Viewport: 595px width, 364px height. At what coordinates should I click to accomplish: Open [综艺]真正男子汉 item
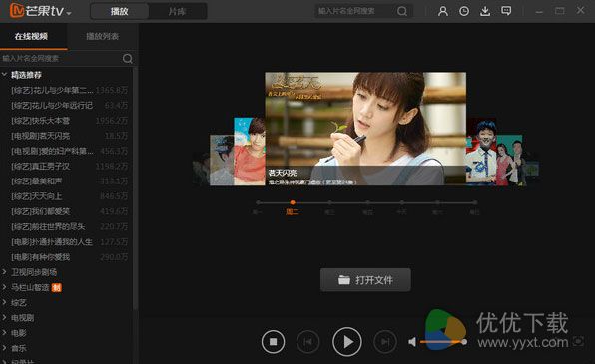69,167
